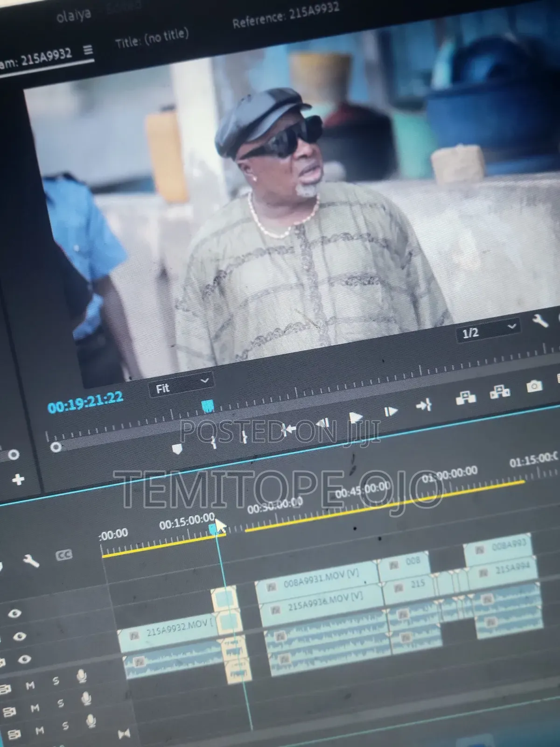Select the Program: 215A9932 panel tab
Image resolution: width=560 pixels, height=747 pixels.
tap(36, 58)
